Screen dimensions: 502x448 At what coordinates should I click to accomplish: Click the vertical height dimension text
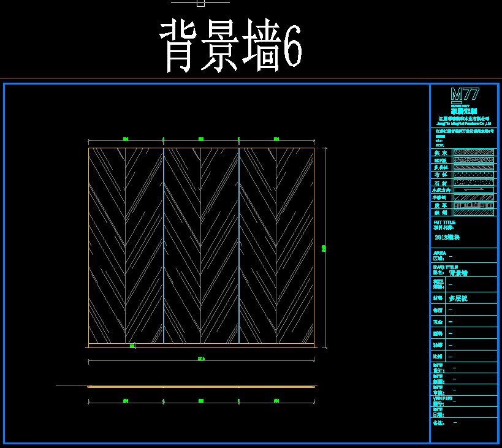[324, 248]
